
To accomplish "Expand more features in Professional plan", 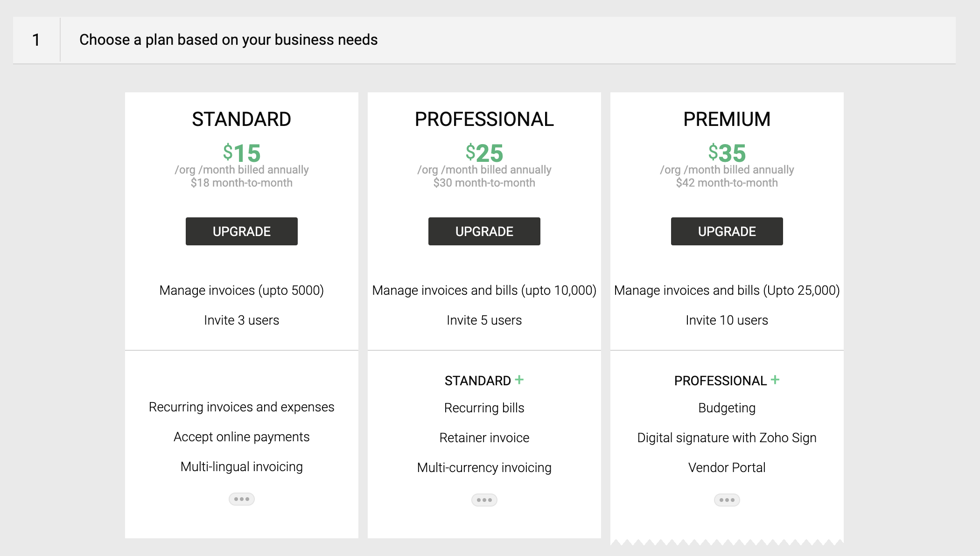I will coord(484,500).
